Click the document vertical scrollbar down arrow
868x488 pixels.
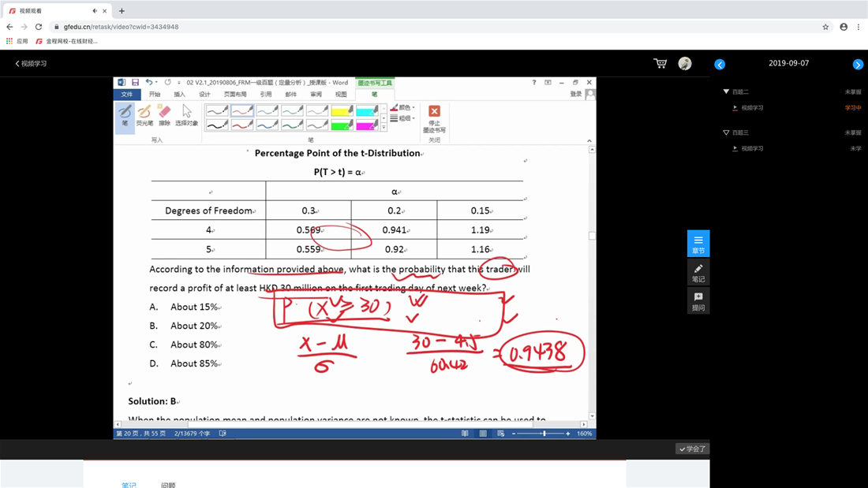(592, 416)
